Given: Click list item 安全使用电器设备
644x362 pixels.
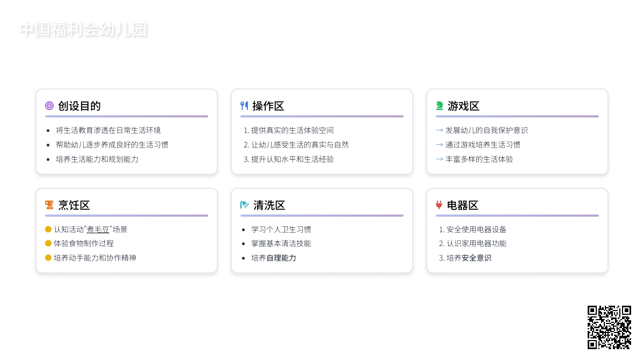Looking at the screenshot, I should click(x=477, y=230).
